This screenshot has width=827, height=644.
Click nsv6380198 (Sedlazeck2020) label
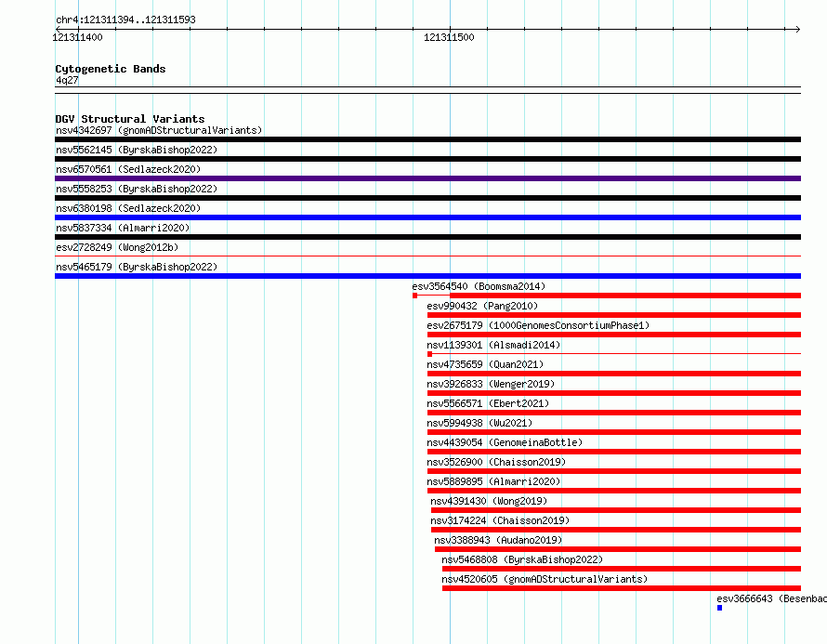click(x=128, y=208)
